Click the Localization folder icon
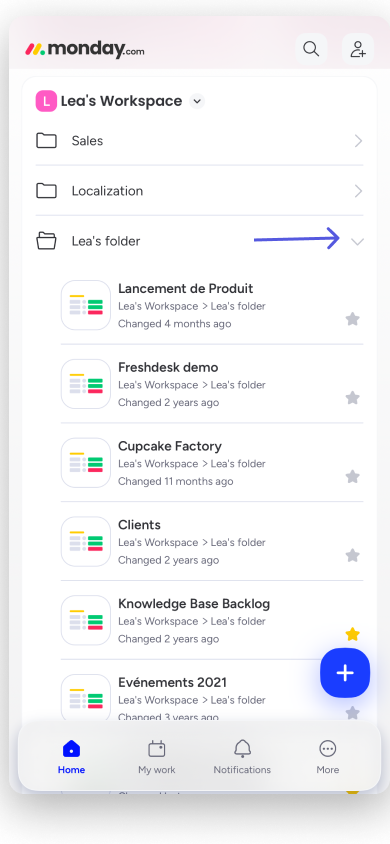The height and width of the screenshot is (844, 390). pos(46,191)
